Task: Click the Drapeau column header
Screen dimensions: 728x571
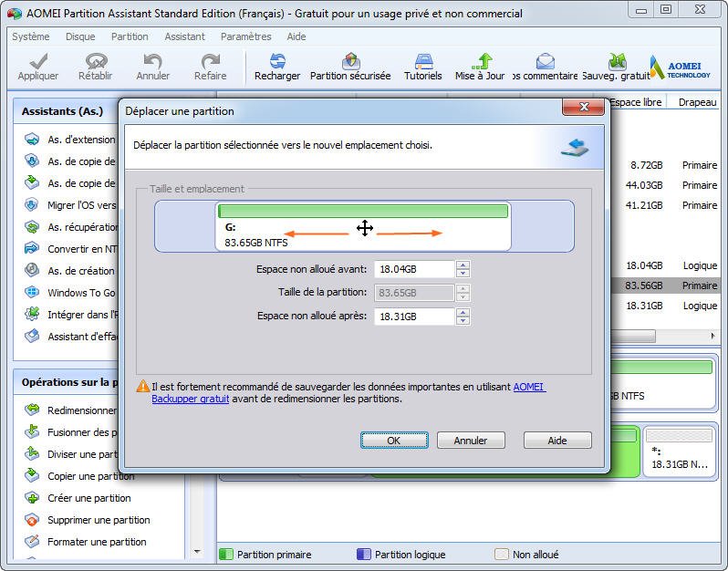Action: [697, 102]
